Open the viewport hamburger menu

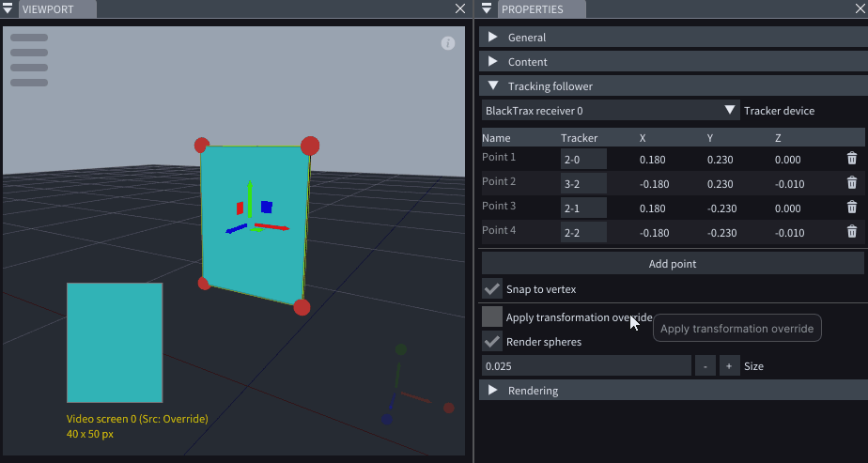tap(29, 60)
